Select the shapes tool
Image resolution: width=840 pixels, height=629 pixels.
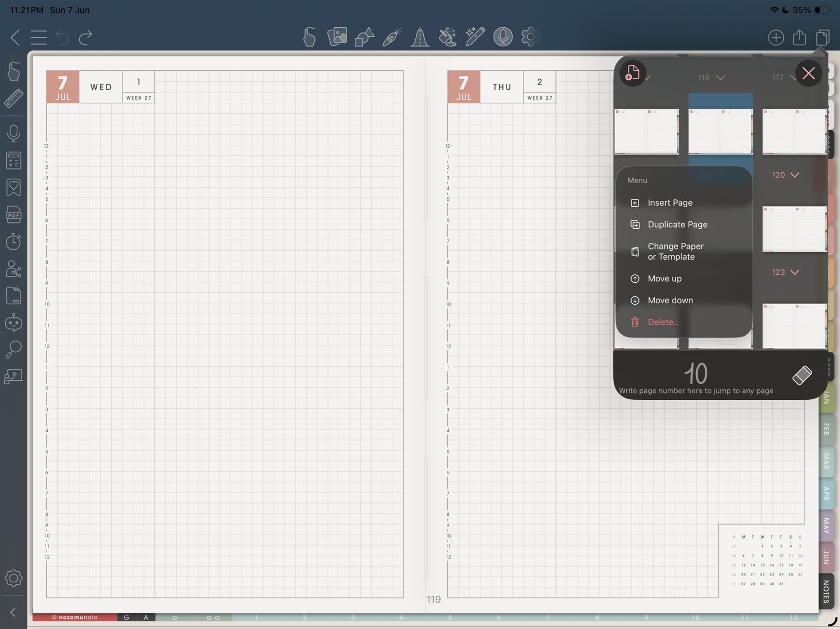pos(364,37)
